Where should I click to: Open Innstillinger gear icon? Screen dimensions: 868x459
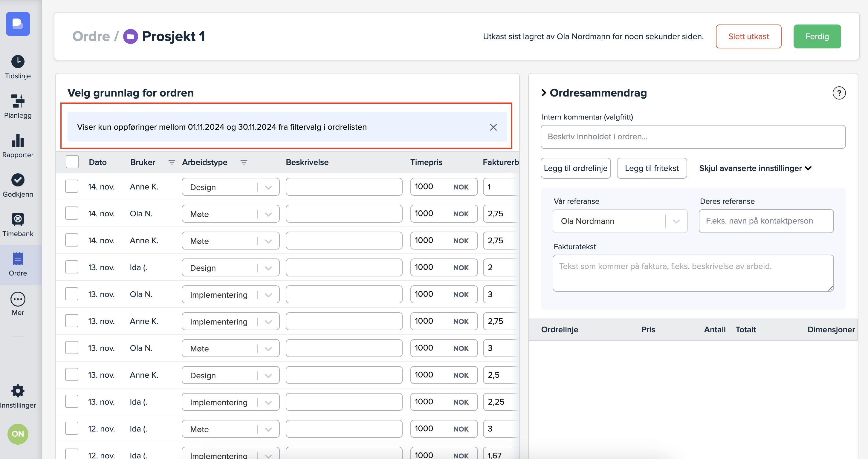(18, 391)
